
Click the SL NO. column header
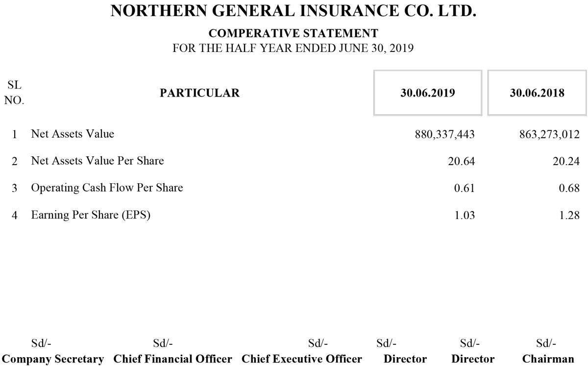pos(14,93)
